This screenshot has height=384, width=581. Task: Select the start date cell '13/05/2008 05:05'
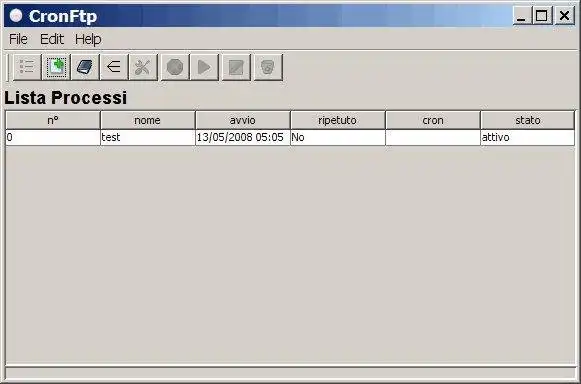(243, 138)
